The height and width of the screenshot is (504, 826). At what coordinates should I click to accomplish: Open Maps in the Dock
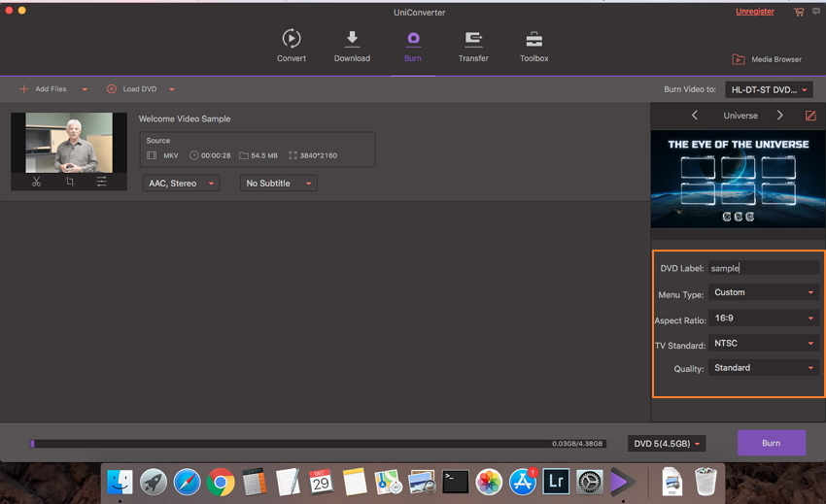pos(389,482)
